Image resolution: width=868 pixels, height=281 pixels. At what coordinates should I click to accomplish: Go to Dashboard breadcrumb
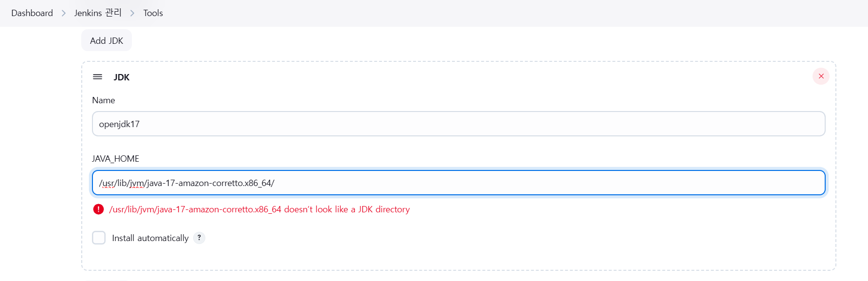(32, 13)
